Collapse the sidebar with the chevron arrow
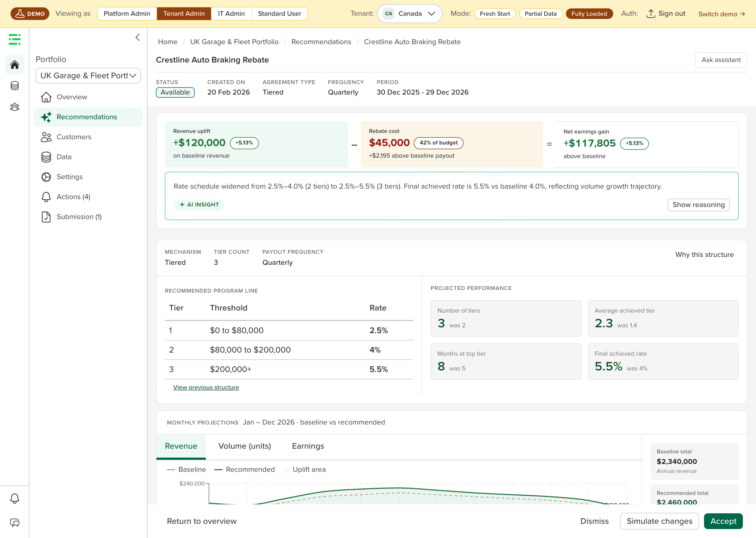The height and width of the screenshot is (538, 756). (x=138, y=38)
